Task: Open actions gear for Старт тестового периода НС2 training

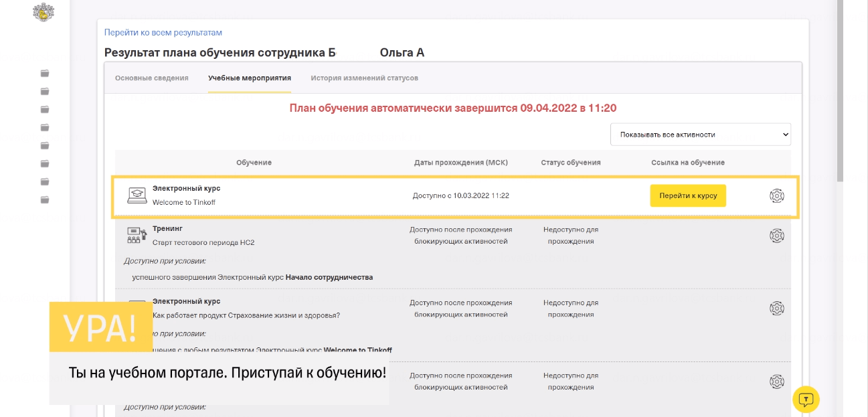Action: tap(776, 236)
